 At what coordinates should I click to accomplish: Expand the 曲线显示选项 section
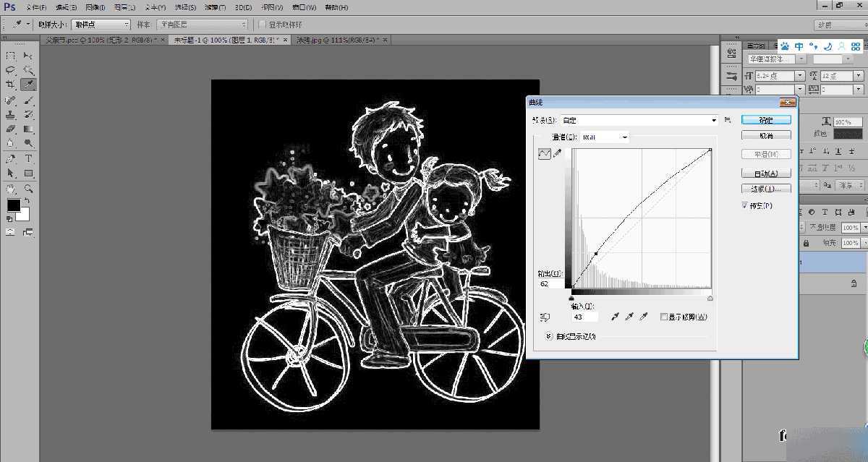pyautogui.click(x=549, y=336)
